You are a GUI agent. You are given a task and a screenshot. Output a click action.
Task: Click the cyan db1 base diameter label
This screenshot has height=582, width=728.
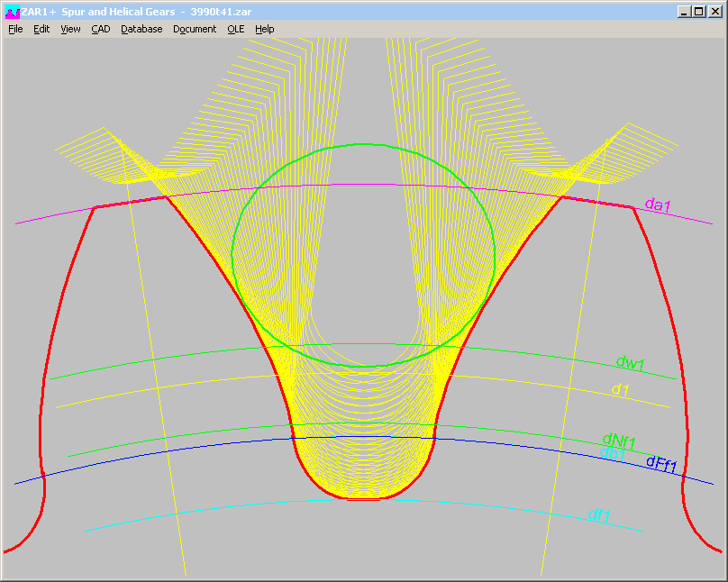point(613,453)
